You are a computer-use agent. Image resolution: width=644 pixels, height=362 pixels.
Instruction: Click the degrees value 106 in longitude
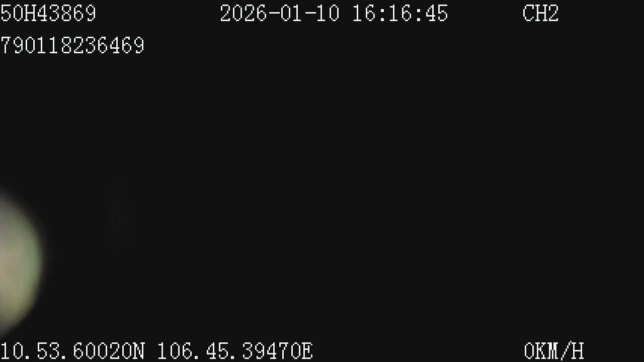point(175,351)
